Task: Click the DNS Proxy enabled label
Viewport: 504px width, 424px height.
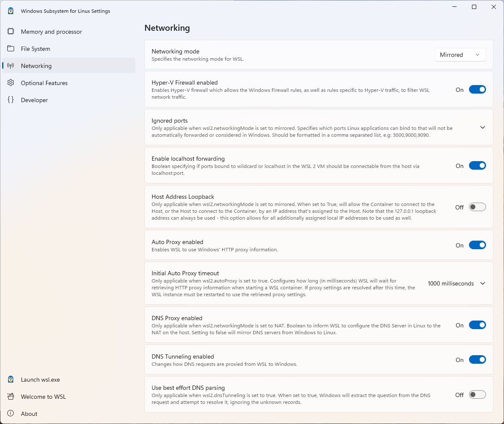Action: click(x=177, y=318)
